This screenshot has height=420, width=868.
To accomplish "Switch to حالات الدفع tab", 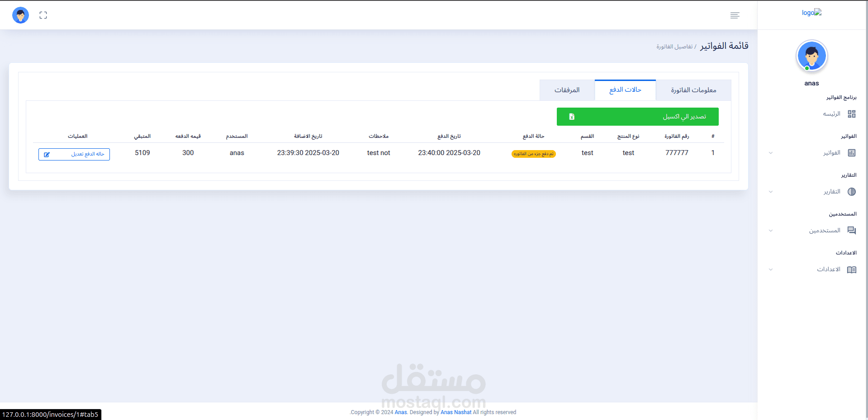I will pyautogui.click(x=625, y=90).
